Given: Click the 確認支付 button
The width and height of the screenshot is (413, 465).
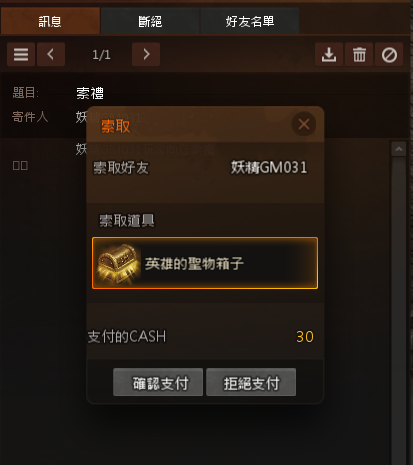Looking at the screenshot, I should [x=158, y=382].
